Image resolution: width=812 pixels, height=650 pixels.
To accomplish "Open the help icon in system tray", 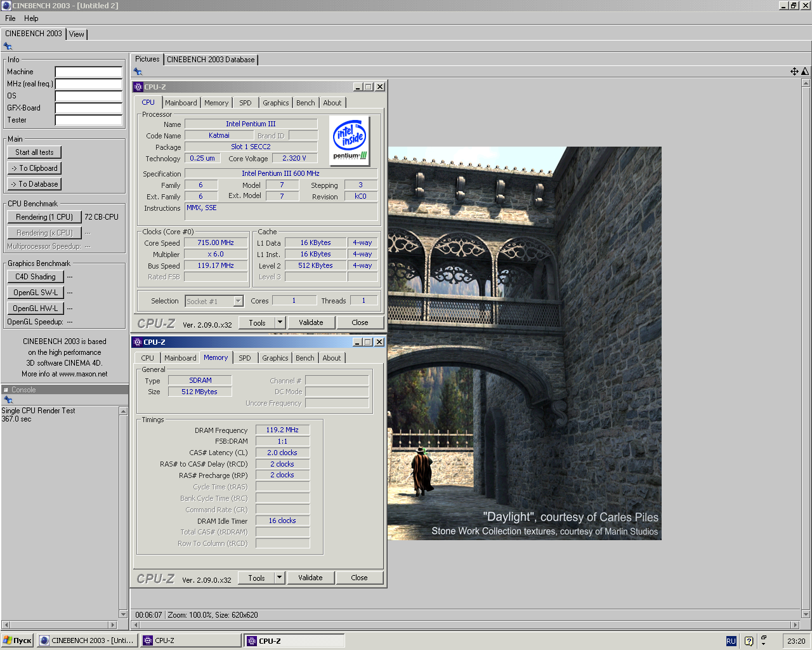I will [x=749, y=641].
